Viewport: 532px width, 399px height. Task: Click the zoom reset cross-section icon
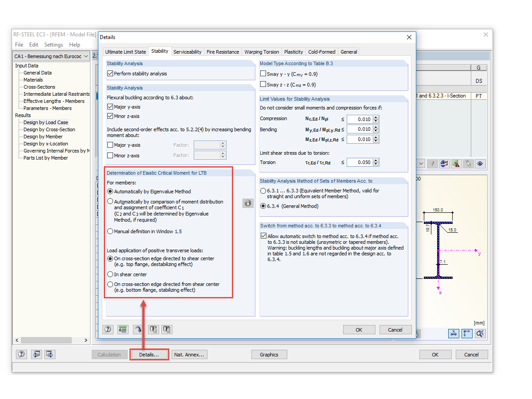(x=480, y=333)
